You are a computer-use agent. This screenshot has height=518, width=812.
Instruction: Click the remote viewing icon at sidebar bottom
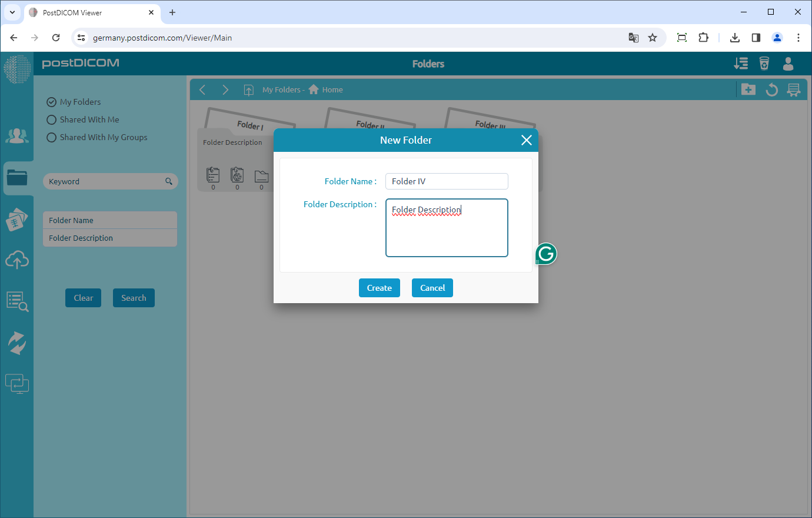tap(17, 383)
